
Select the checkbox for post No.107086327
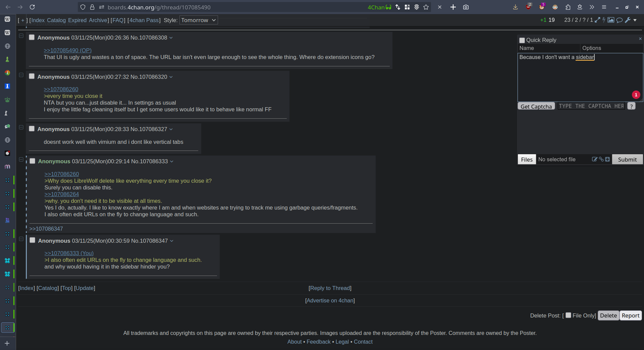(32, 128)
